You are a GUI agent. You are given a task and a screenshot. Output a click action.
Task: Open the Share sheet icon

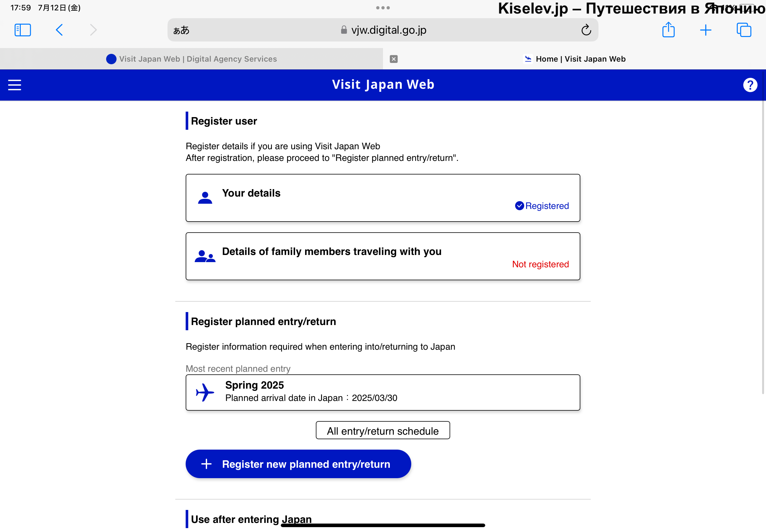coord(668,30)
